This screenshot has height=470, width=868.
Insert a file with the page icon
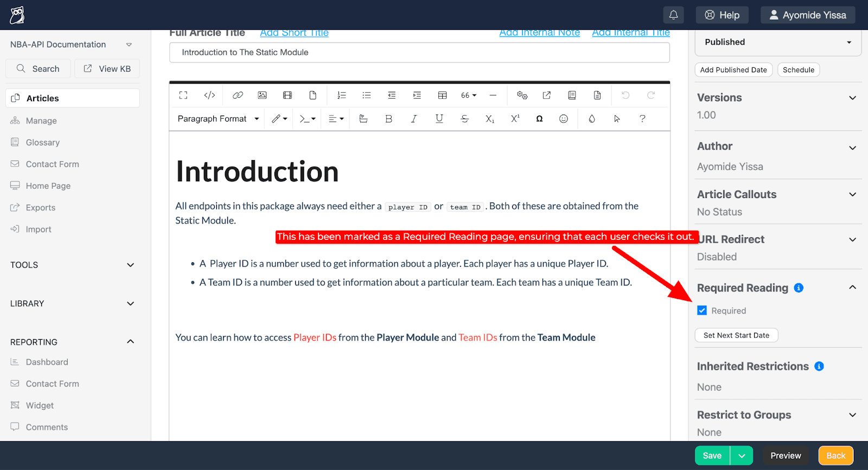[313, 95]
